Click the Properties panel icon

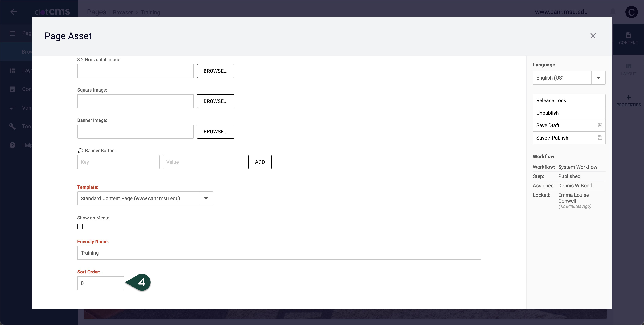[628, 100]
